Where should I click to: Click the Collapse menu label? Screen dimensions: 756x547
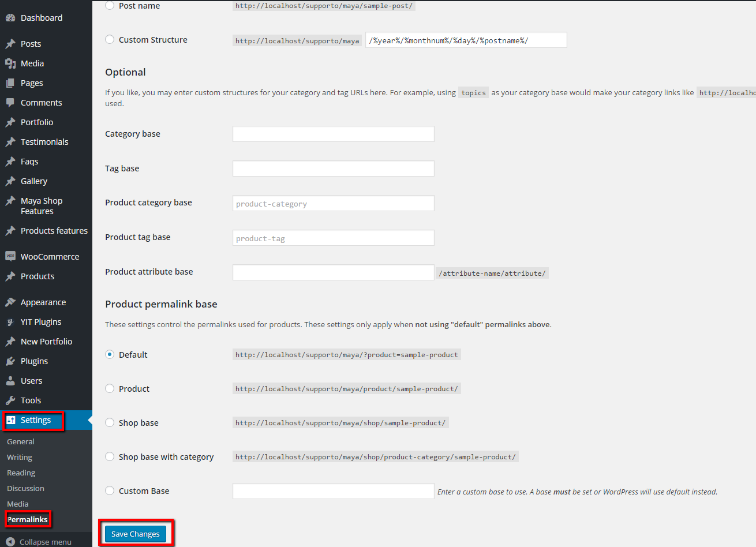pyautogui.click(x=46, y=542)
